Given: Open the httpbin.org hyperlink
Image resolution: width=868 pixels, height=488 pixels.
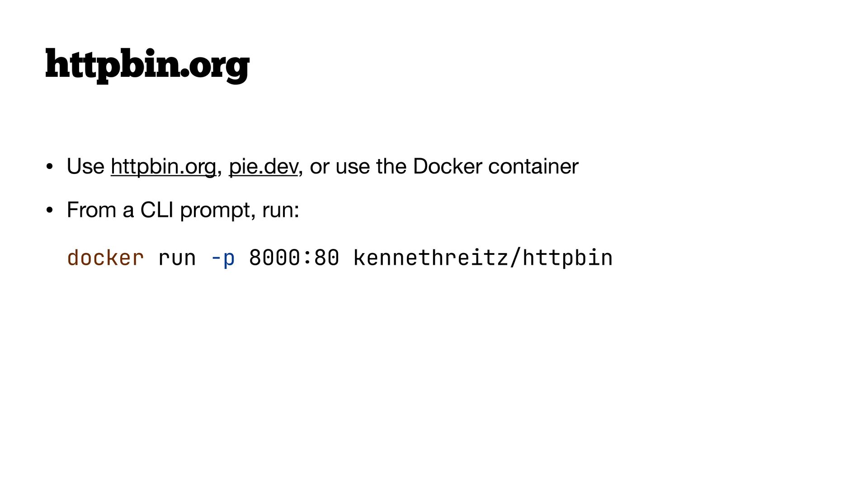Looking at the screenshot, I should coord(163,166).
